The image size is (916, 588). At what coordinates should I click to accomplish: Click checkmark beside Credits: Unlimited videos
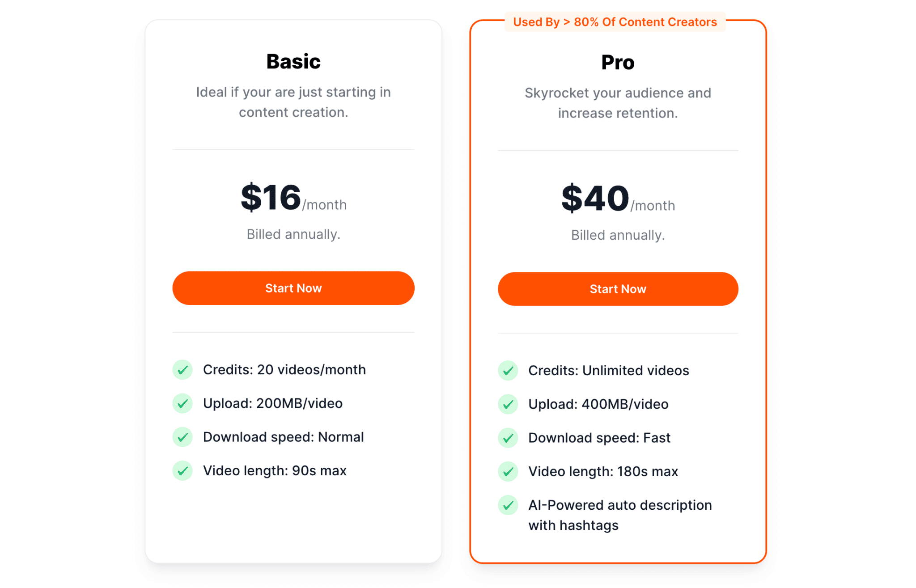pos(508,371)
